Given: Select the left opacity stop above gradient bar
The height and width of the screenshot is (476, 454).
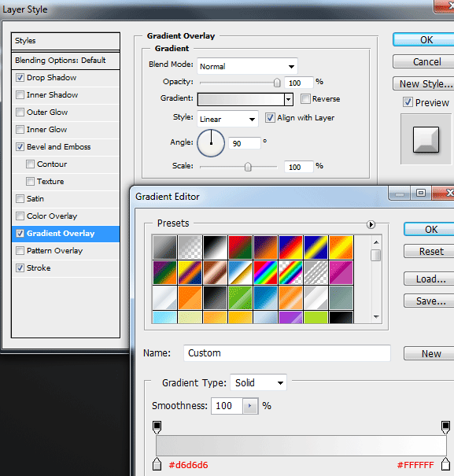Looking at the screenshot, I should coord(157,427).
